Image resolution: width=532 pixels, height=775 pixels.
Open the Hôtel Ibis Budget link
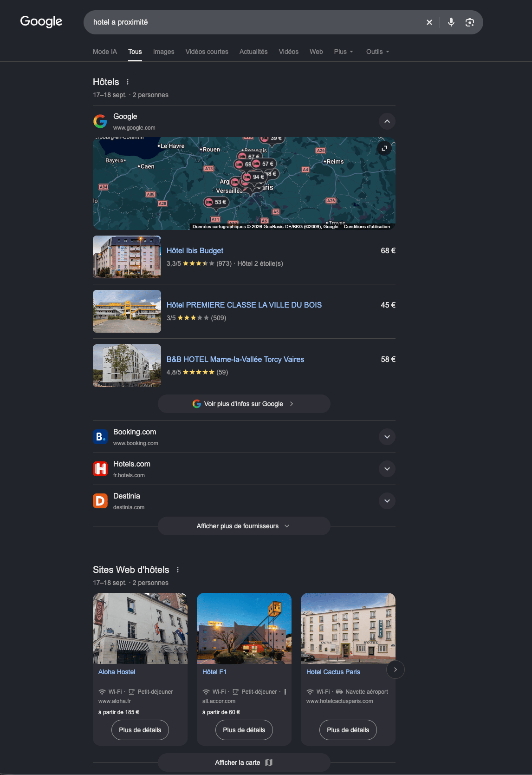point(195,250)
